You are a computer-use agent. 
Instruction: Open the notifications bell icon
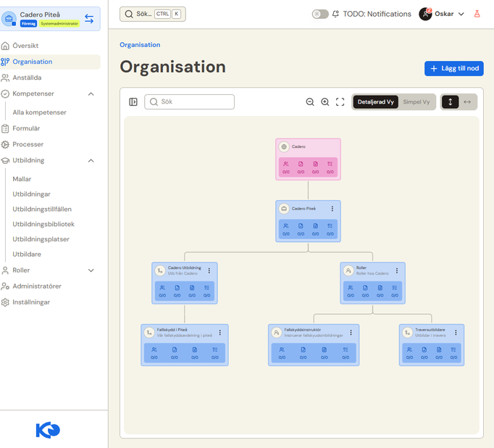tap(335, 14)
